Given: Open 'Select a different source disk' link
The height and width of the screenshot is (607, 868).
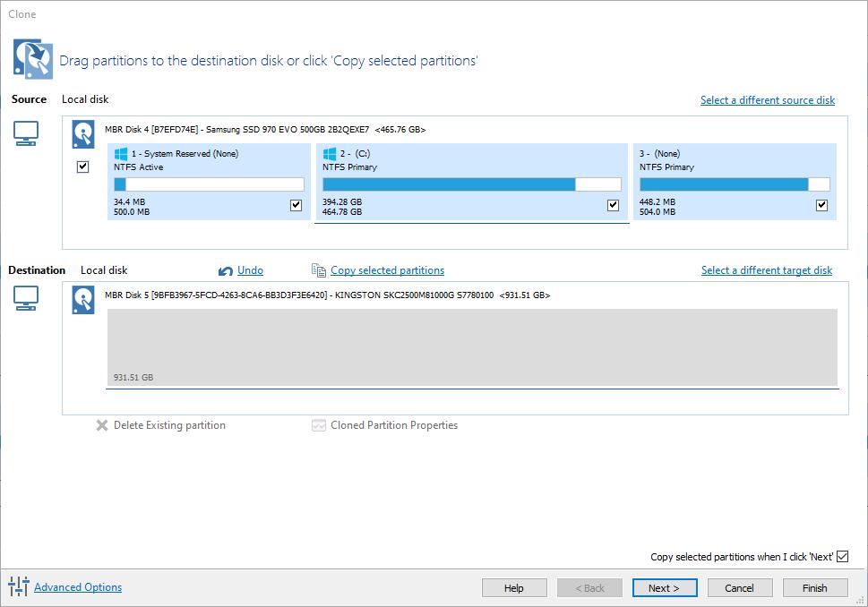Looking at the screenshot, I should tap(767, 100).
